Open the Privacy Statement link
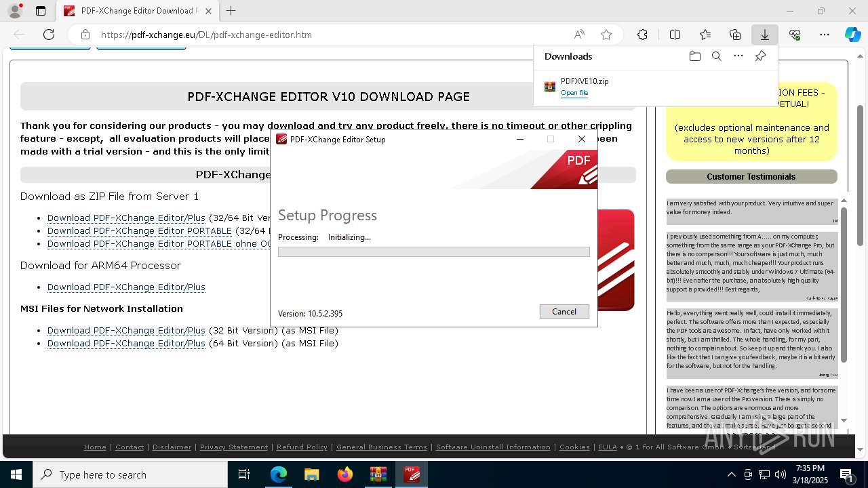This screenshot has width=868, height=488. (x=234, y=447)
